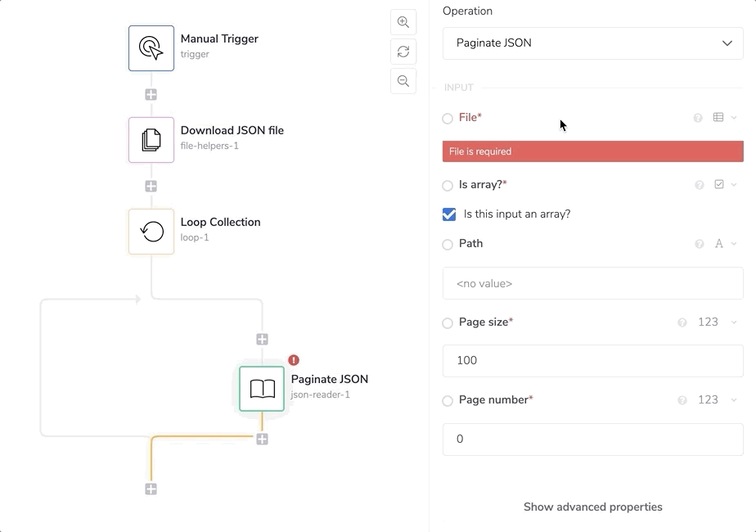This screenshot has height=532, width=756.
Task: Click Show advanced properties
Action: [592, 507]
